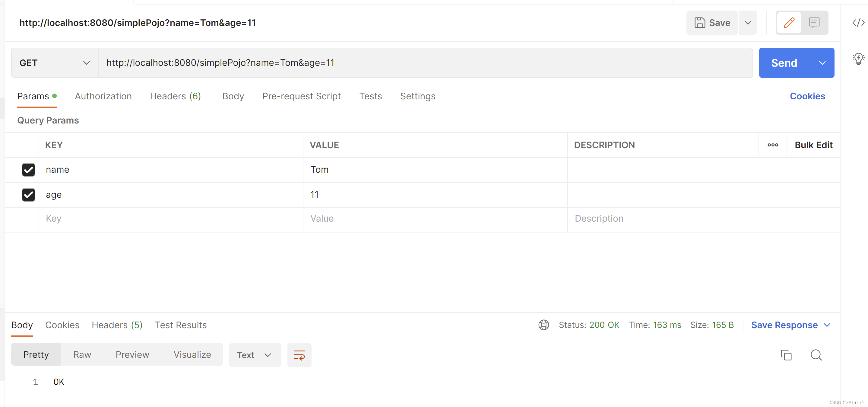Image resolution: width=868 pixels, height=407 pixels.
Task: Open the comments icon
Action: pos(814,23)
